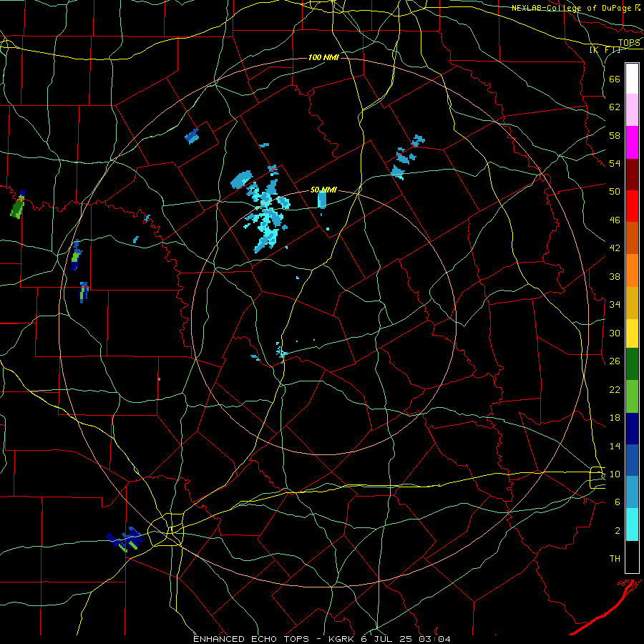The height and width of the screenshot is (644, 644).
Task: Click the 50 NMI range ring label
Action: [x=323, y=190]
